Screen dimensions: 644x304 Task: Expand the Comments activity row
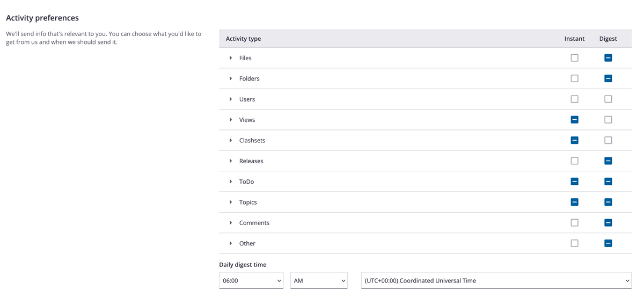coord(231,223)
